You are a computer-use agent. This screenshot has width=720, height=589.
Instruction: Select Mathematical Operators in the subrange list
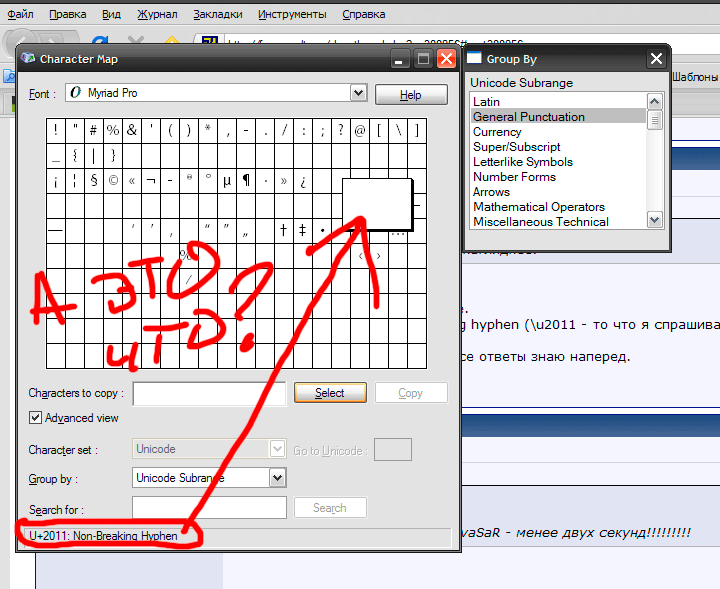coord(558,207)
